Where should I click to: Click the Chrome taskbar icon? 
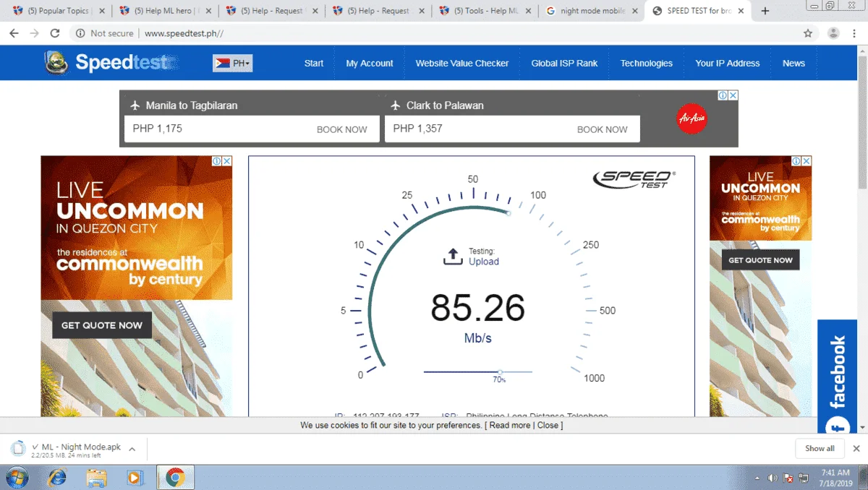coord(175,478)
